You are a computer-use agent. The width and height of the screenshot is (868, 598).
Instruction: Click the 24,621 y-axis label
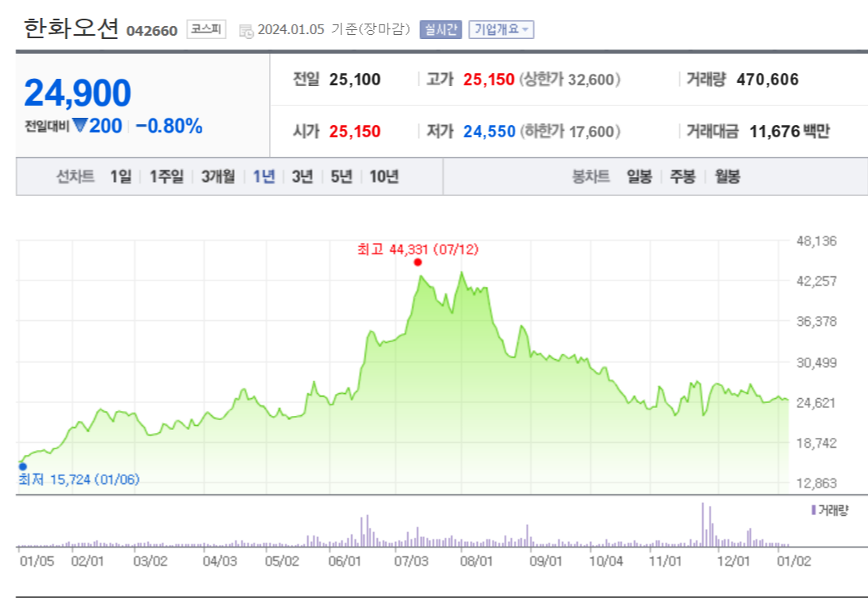(x=816, y=403)
